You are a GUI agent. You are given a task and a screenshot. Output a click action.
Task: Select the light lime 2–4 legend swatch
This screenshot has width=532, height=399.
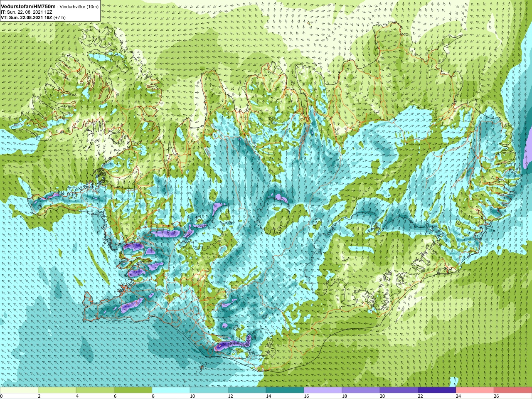[x=57, y=390]
